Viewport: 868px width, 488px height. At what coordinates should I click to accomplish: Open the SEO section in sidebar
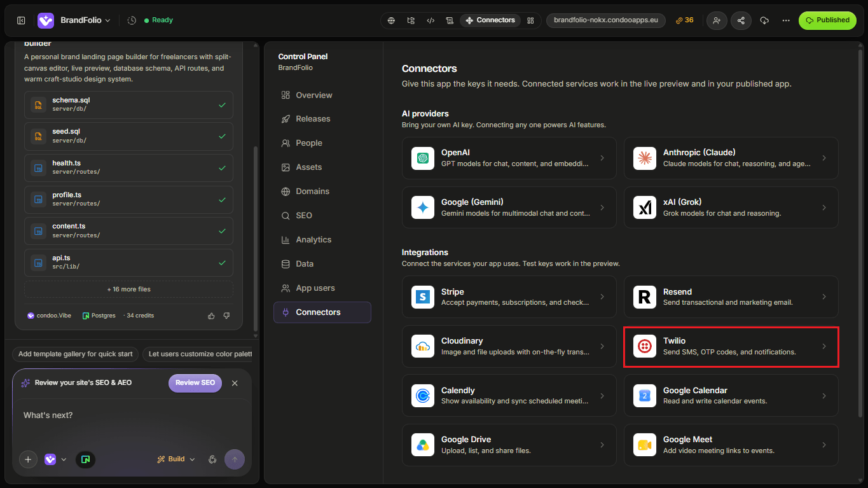[x=322, y=216]
